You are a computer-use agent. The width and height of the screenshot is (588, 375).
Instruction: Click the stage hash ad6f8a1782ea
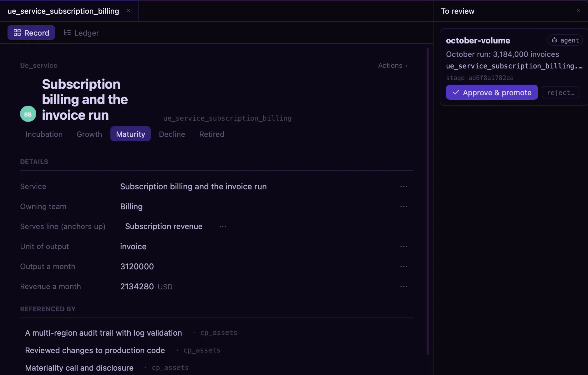491,78
